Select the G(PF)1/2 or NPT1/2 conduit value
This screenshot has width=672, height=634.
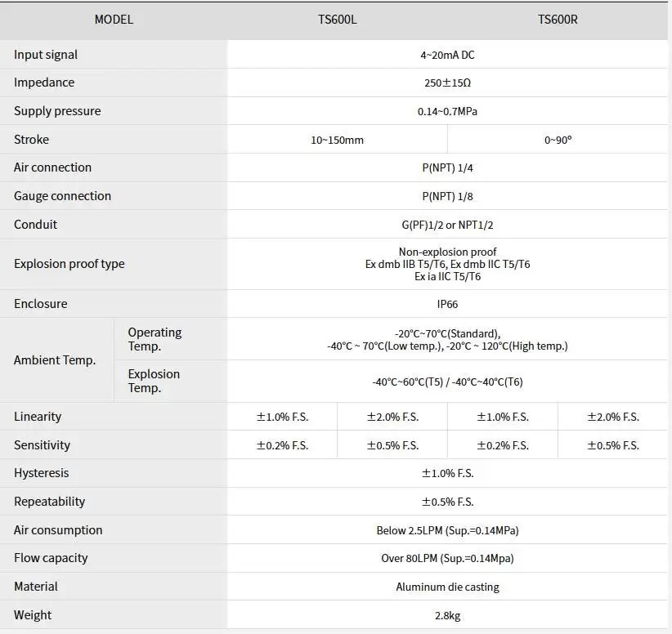pos(447,225)
